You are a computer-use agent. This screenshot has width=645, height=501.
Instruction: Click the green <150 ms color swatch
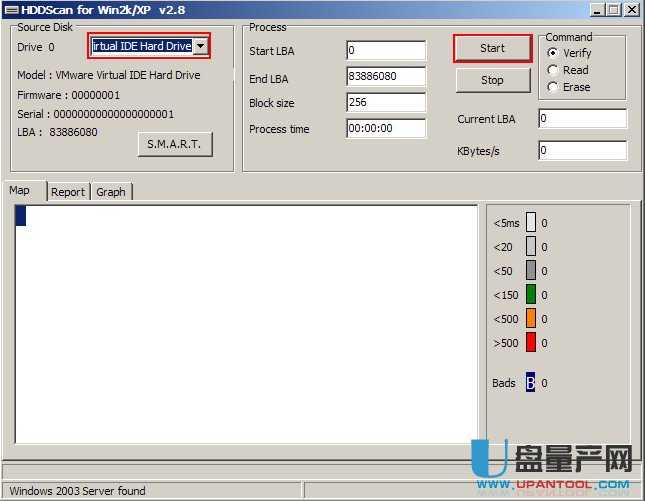tap(531, 294)
